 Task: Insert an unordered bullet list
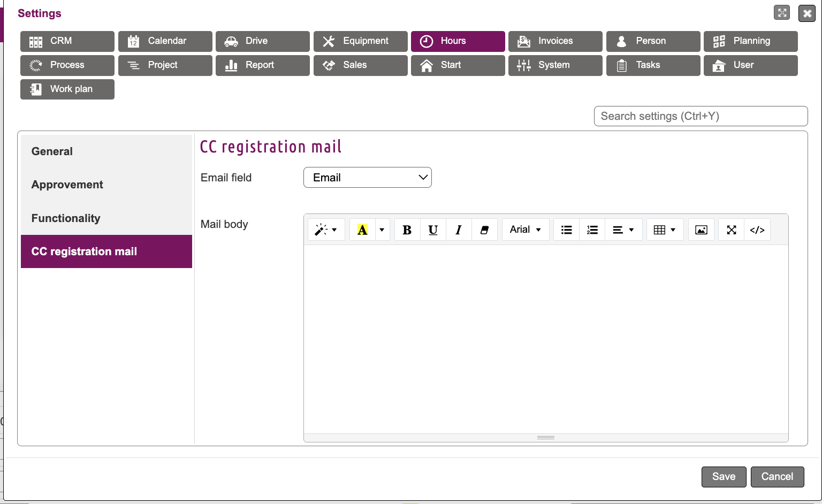[x=566, y=230]
